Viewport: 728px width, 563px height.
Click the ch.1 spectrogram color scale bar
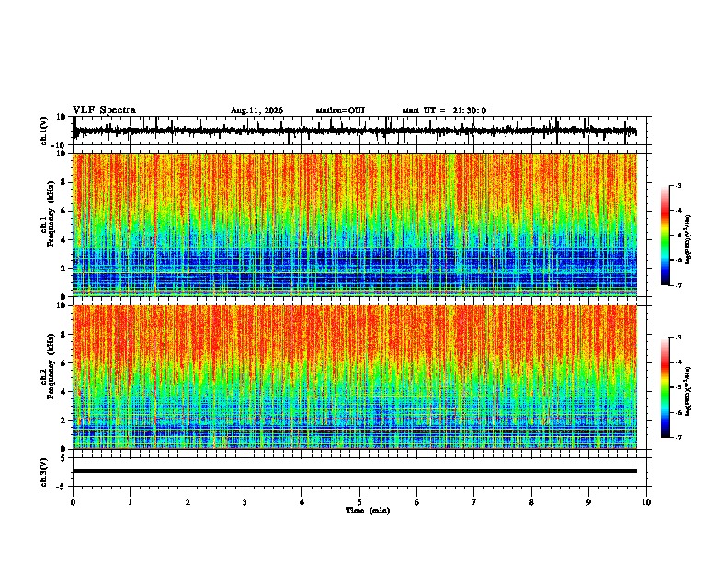[665, 236]
